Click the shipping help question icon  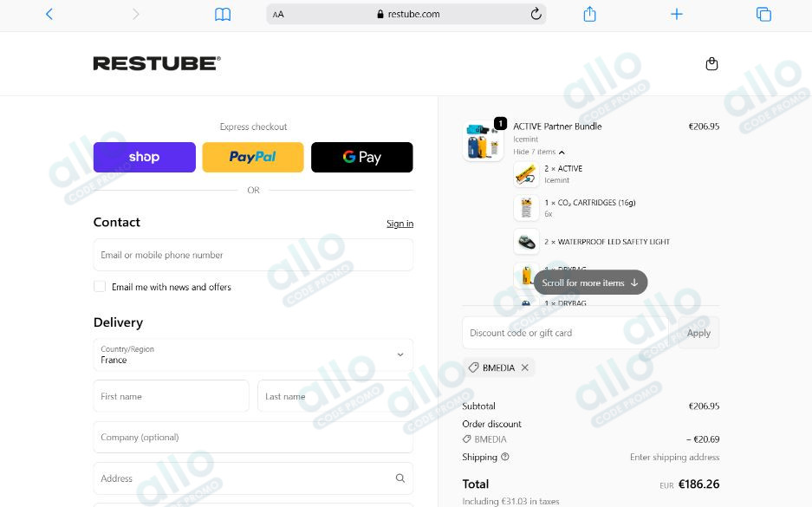click(x=505, y=457)
